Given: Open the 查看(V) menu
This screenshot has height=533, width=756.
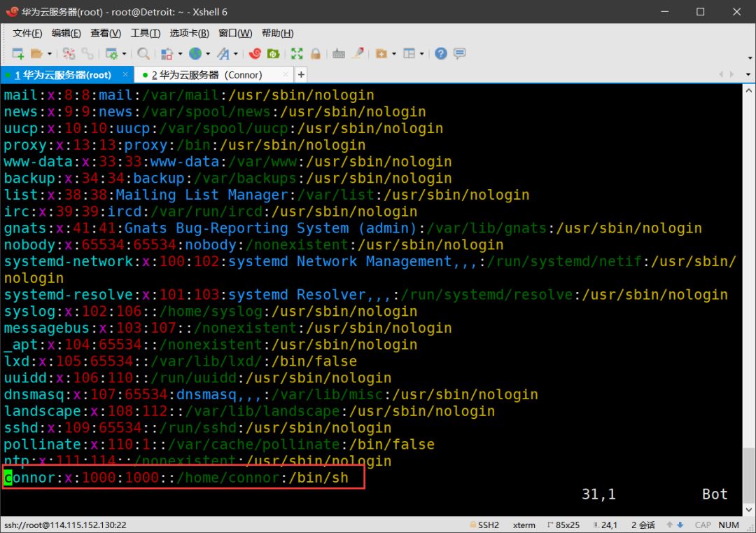Looking at the screenshot, I should tap(106, 34).
